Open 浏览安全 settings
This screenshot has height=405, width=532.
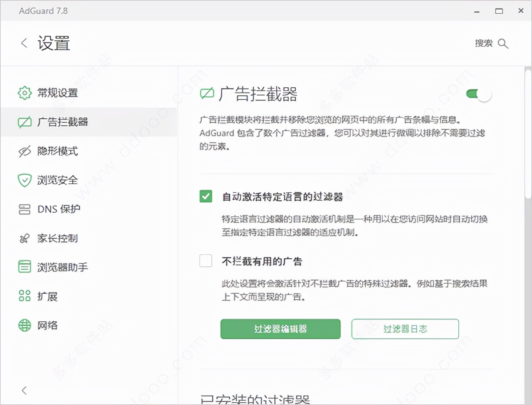coord(57,180)
